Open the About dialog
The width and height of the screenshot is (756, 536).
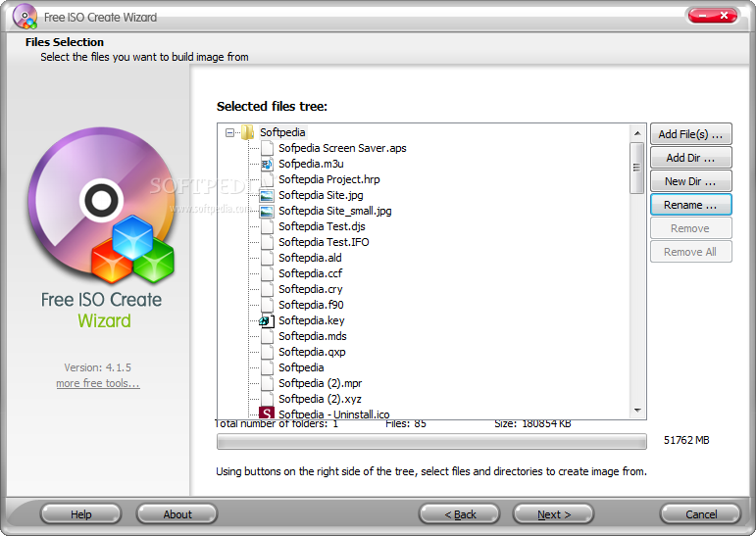[177, 514]
